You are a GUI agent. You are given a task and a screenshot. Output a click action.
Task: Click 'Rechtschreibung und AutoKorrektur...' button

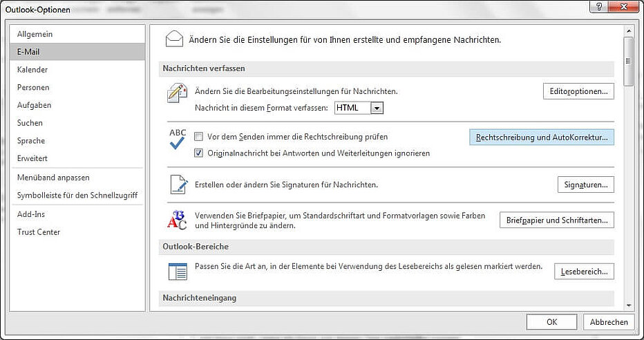(x=541, y=137)
